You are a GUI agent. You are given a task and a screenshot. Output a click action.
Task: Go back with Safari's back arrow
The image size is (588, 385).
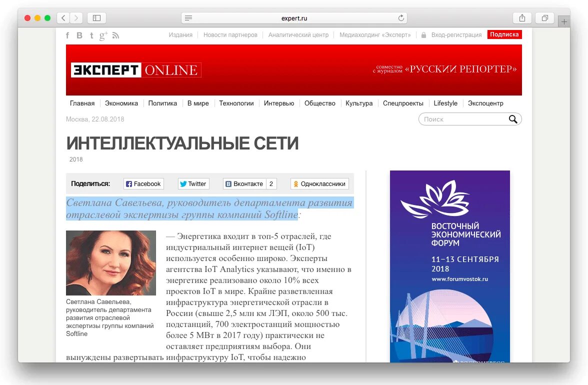point(63,18)
